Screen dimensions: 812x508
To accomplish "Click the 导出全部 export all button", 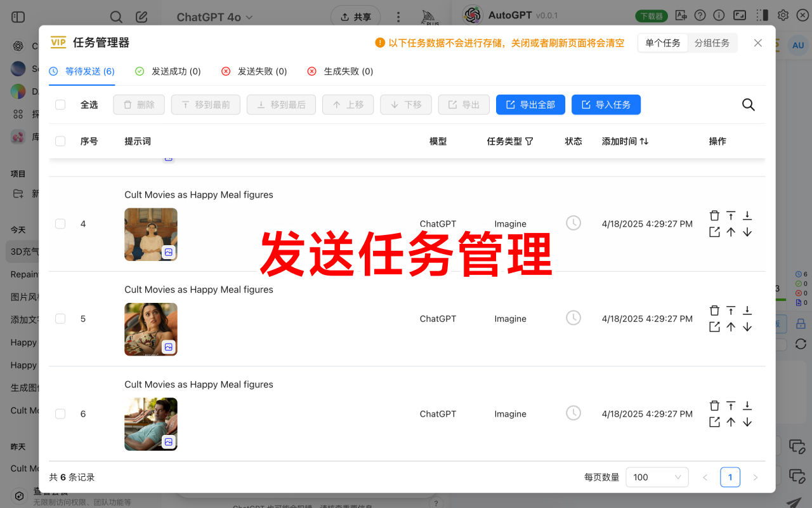I will click(530, 104).
